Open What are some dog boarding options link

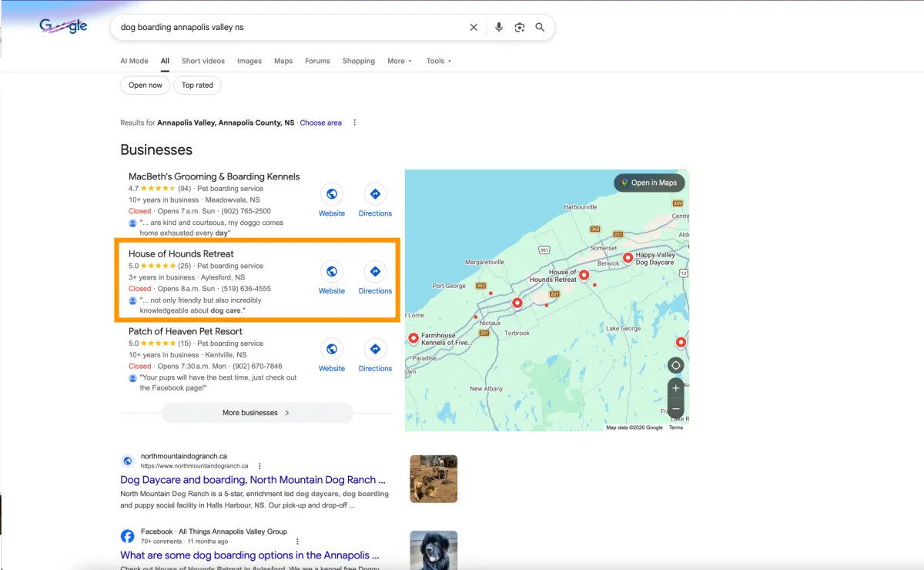click(x=249, y=555)
